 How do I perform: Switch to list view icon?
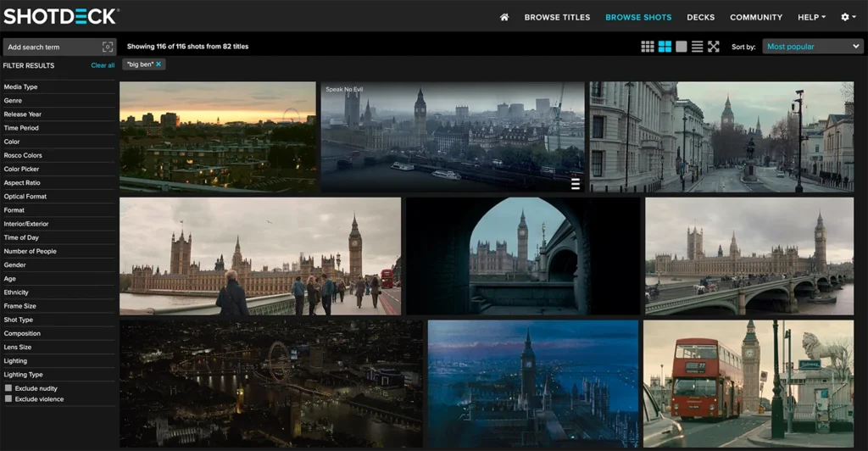click(698, 47)
